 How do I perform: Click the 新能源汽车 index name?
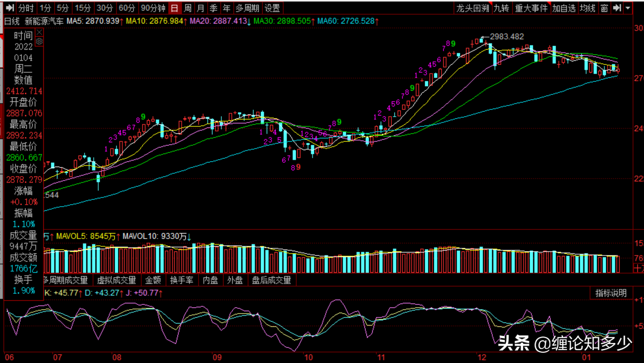44,21
